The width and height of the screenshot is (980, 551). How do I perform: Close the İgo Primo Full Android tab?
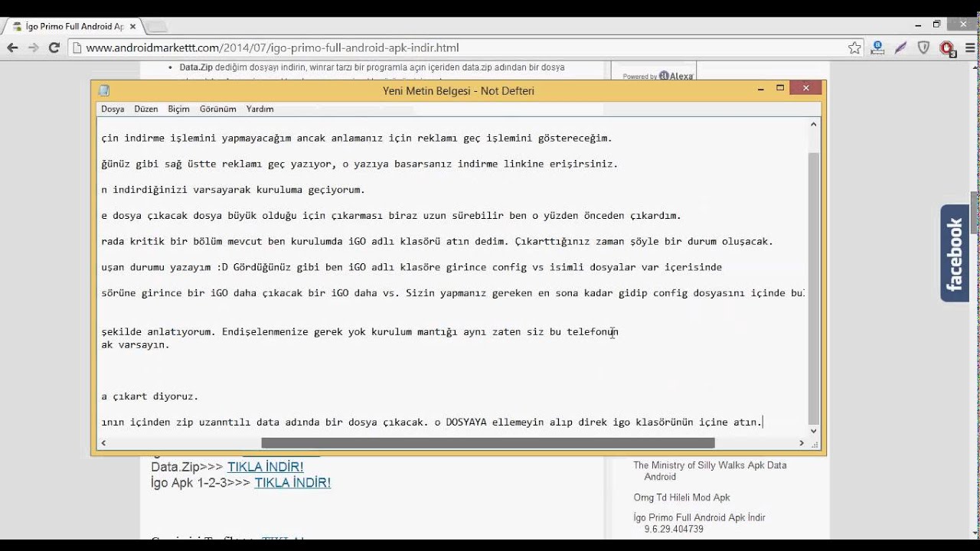tap(132, 26)
